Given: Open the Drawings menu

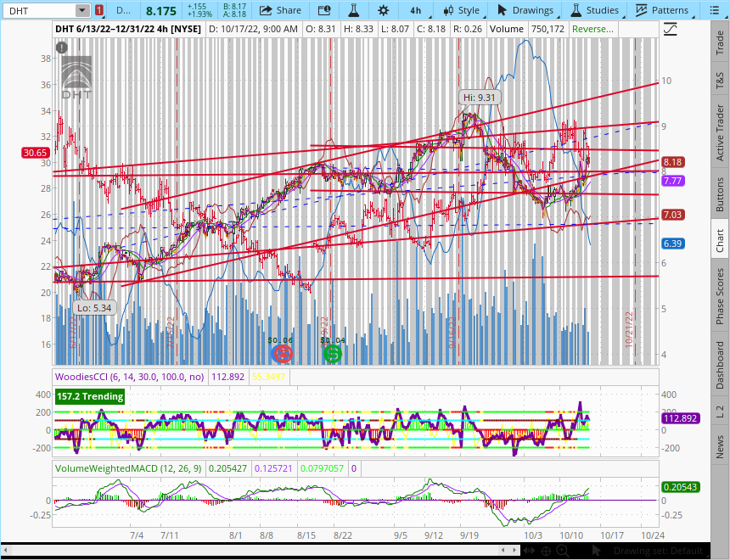Looking at the screenshot, I should pyautogui.click(x=525, y=10).
